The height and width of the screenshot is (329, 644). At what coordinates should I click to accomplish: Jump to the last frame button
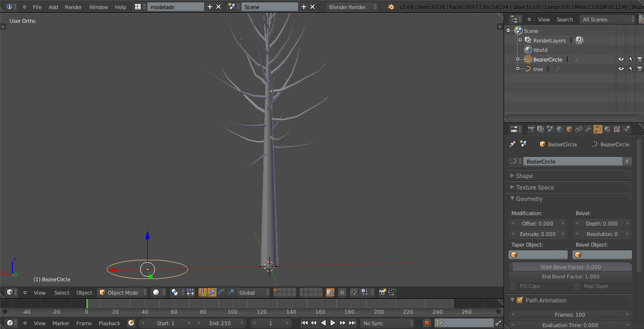point(352,323)
